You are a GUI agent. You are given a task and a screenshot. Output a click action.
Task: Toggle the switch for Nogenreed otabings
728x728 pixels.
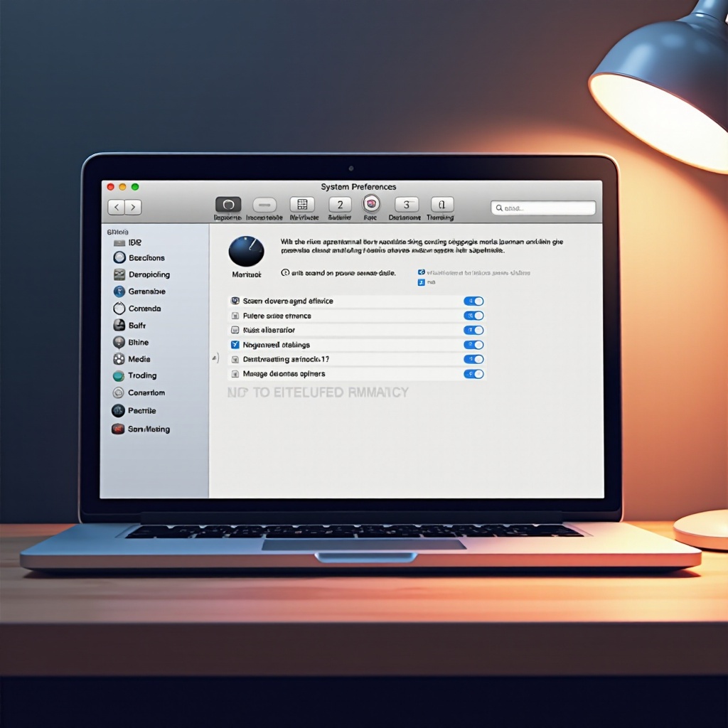coord(473,345)
